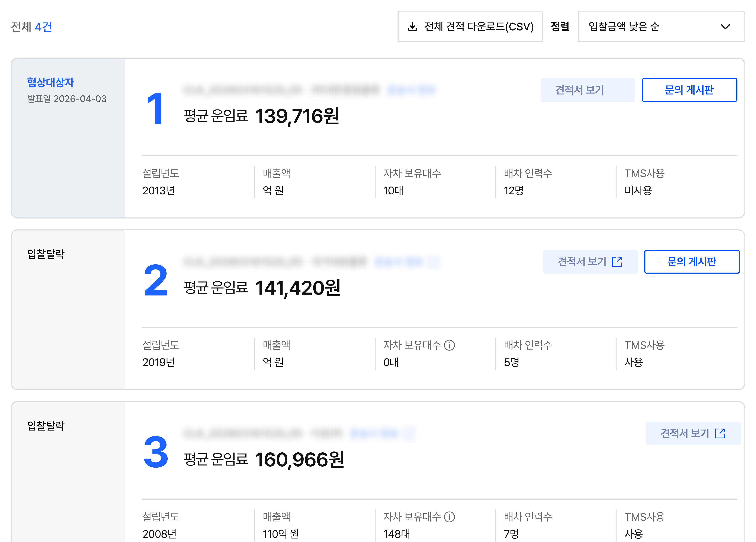Click the large rank number 3
The height and width of the screenshot is (542, 756).
(x=156, y=452)
